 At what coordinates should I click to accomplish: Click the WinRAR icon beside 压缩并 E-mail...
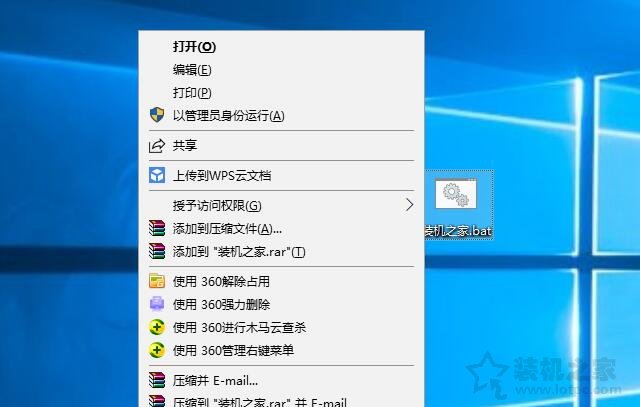point(157,380)
